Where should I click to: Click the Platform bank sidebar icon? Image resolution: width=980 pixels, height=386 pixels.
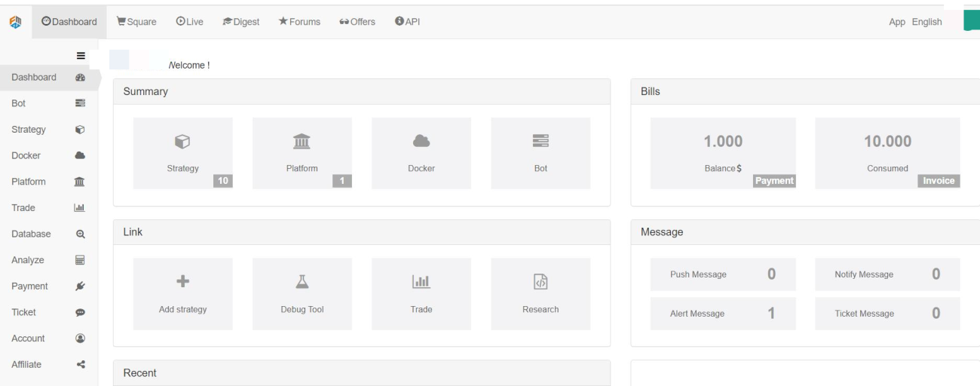tap(81, 182)
